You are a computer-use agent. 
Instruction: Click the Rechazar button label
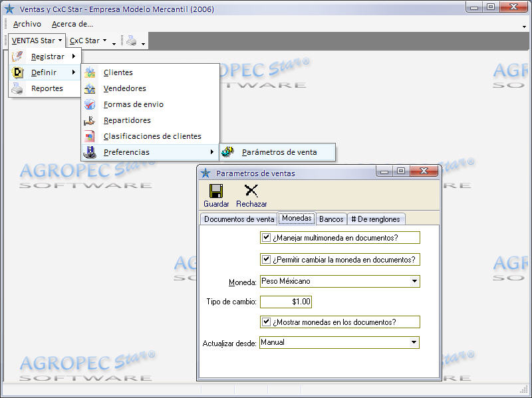[251, 204]
